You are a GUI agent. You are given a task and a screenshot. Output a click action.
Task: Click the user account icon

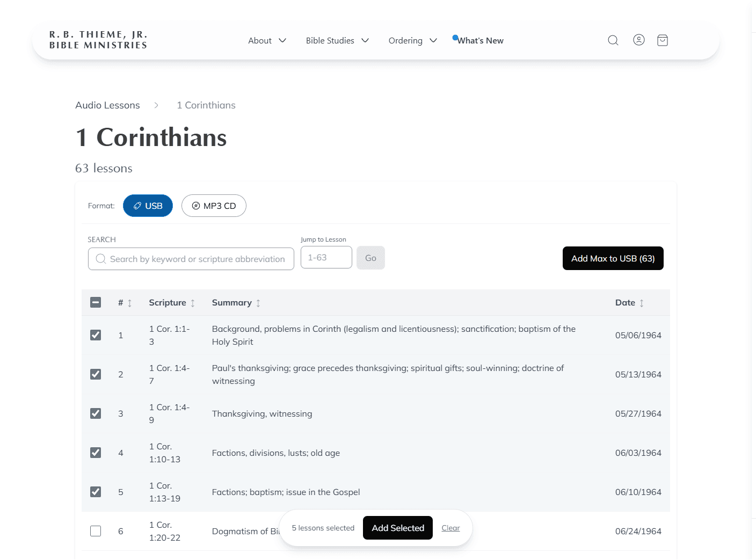click(638, 40)
